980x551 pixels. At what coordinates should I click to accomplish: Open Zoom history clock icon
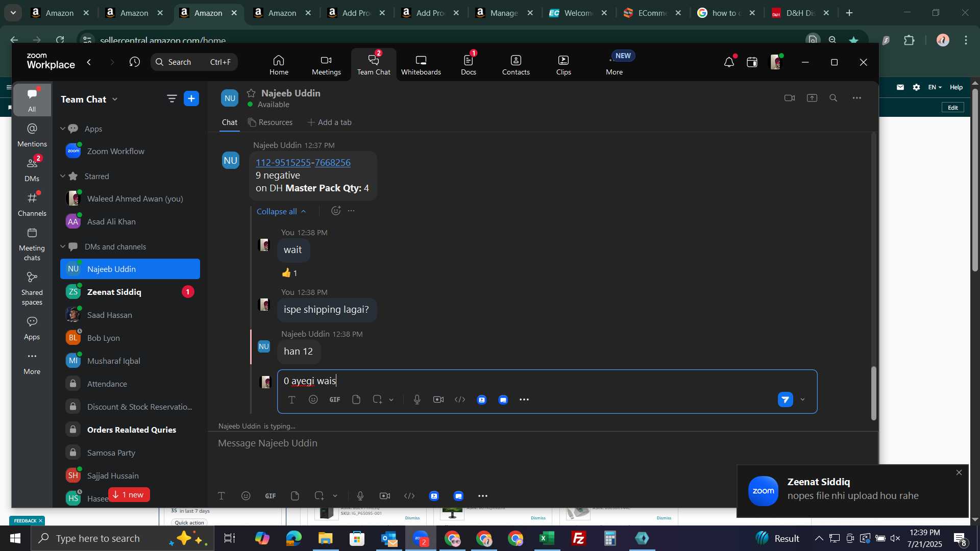pyautogui.click(x=135, y=62)
